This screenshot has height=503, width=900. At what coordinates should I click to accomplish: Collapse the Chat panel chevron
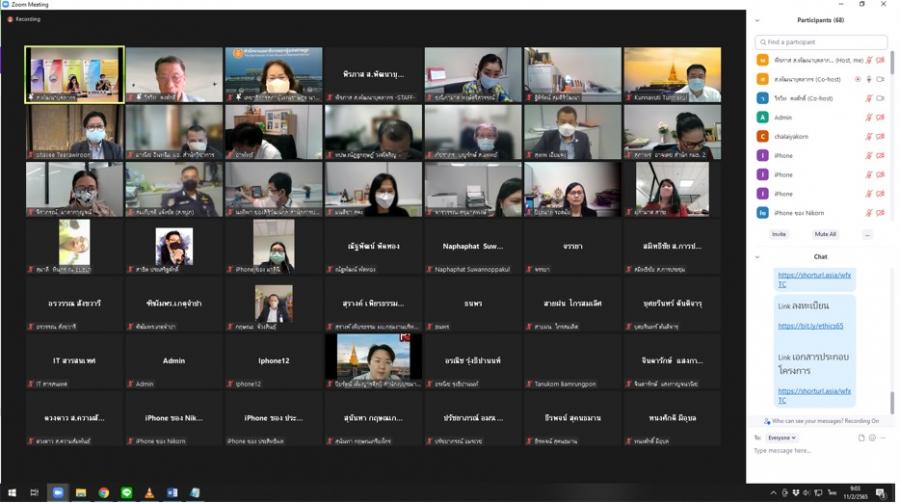click(x=758, y=257)
